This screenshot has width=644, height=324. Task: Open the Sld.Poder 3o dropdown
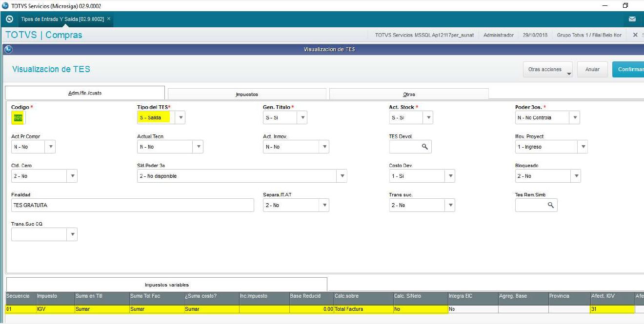click(342, 176)
